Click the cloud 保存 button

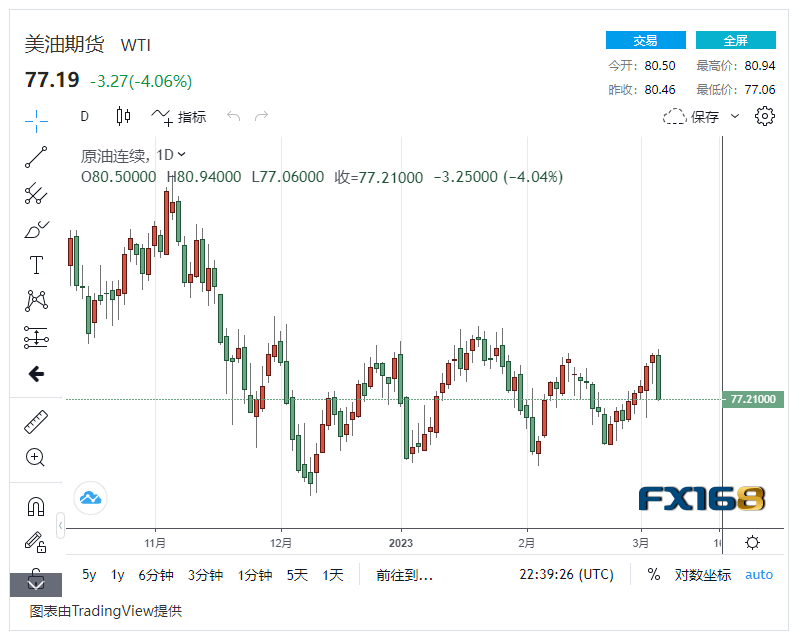[x=691, y=117]
